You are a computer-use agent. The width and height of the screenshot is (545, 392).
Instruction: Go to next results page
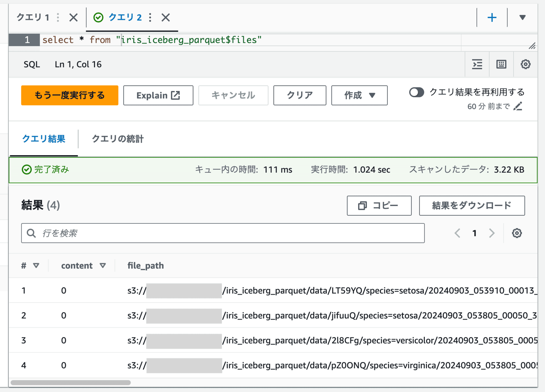[x=492, y=233]
